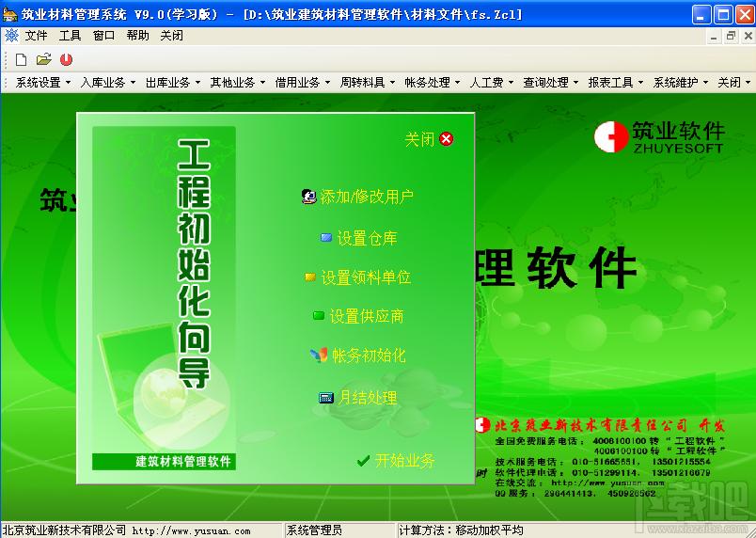Click the butterfly icon beside 帐务初始化

[318, 355]
